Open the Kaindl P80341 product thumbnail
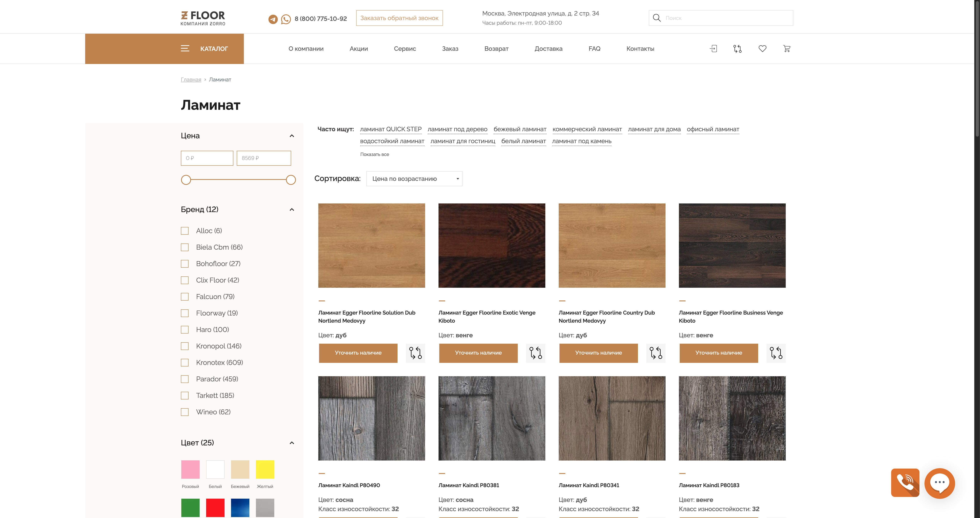 [612, 418]
